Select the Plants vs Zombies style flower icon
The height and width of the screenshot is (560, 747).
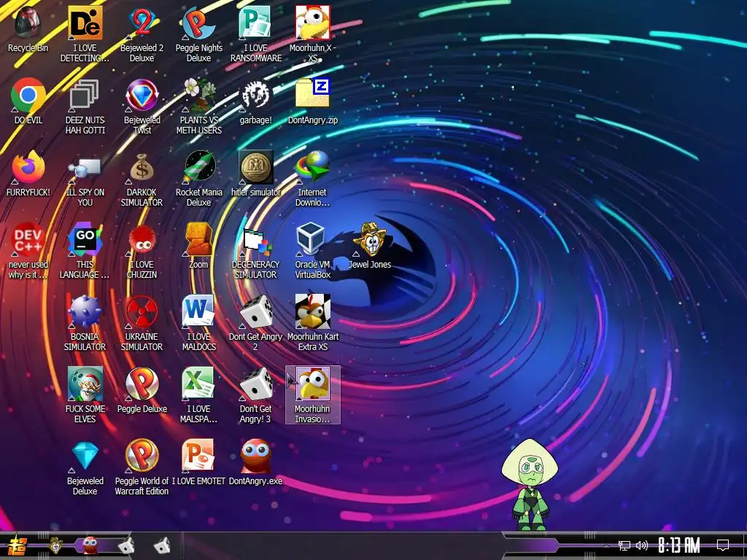[198, 106]
